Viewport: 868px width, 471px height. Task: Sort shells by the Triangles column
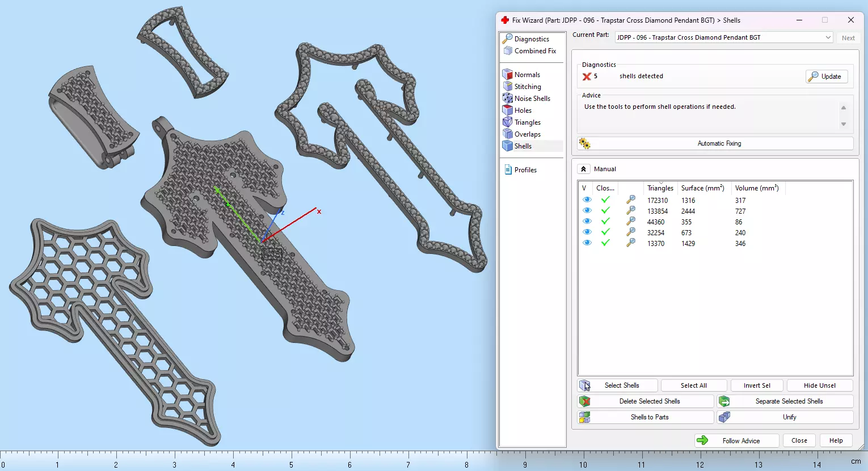pyautogui.click(x=660, y=188)
